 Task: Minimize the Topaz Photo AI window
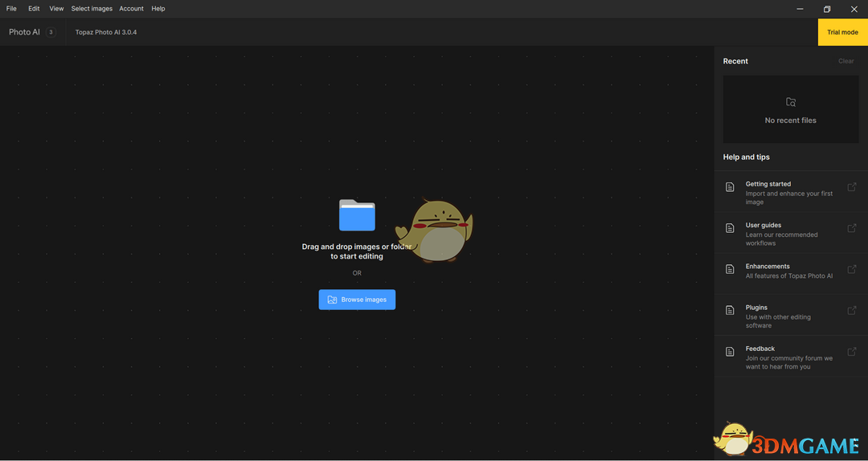tap(800, 9)
